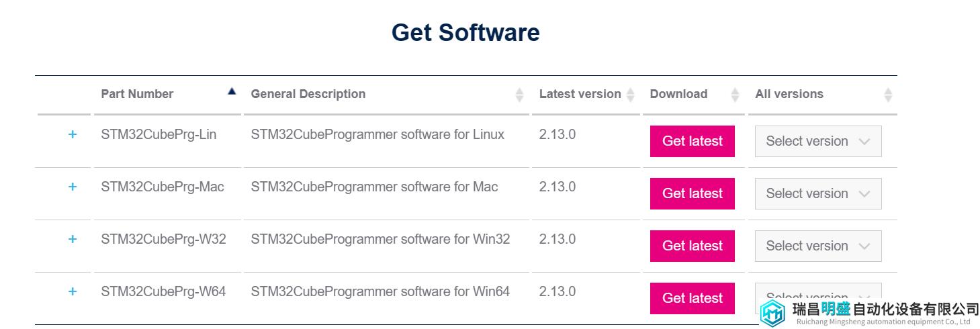
Task: Expand the STM32CubePrg-Lin row plus icon
Action: click(73, 134)
